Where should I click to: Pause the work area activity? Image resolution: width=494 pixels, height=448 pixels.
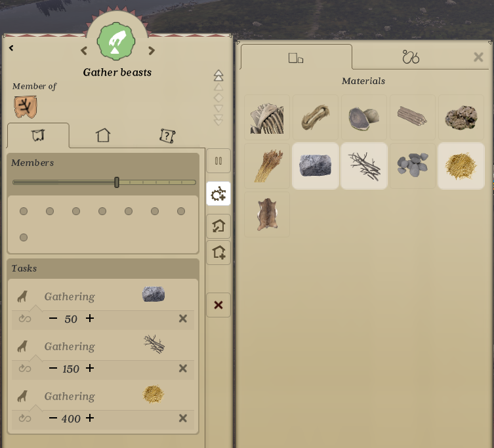point(218,161)
